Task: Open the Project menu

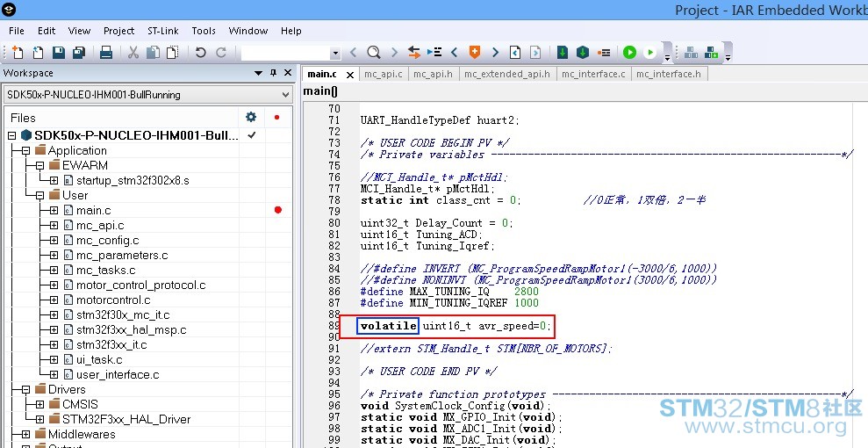Action: coord(119,31)
